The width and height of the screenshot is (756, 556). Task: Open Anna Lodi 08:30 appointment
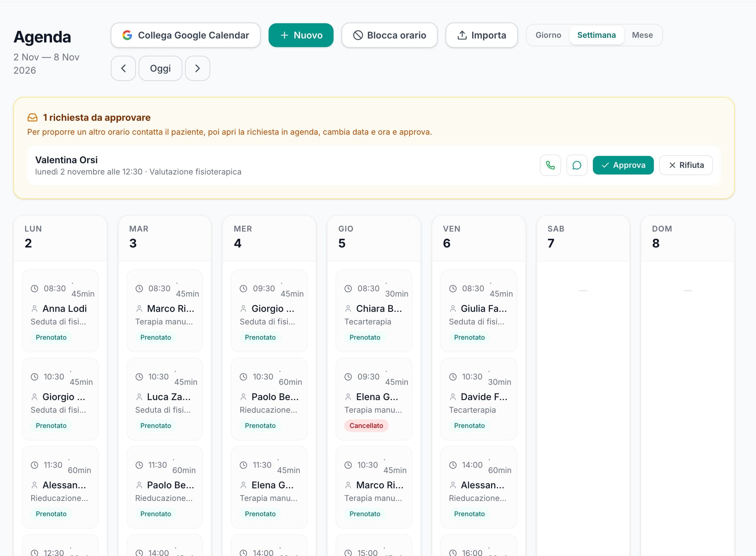[x=61, y=311]
